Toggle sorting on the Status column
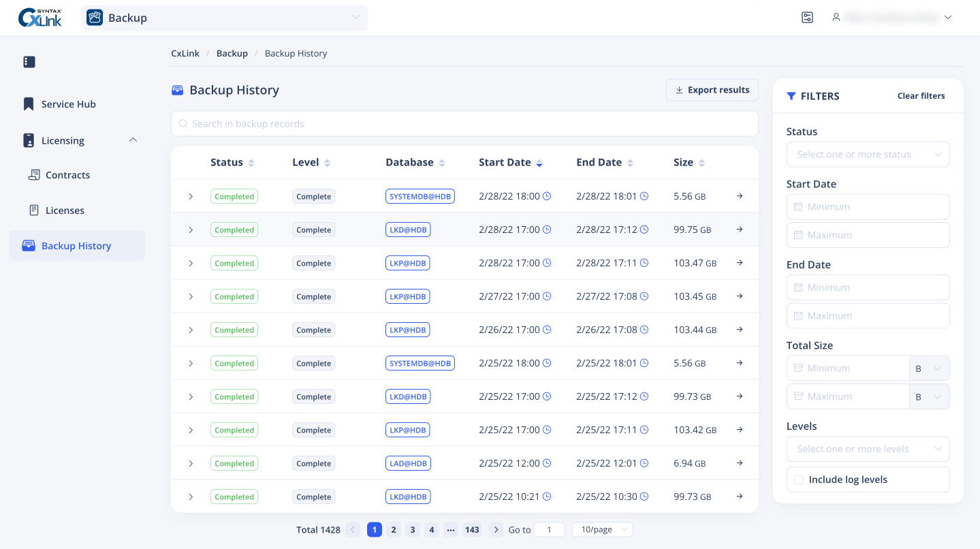 251,162
